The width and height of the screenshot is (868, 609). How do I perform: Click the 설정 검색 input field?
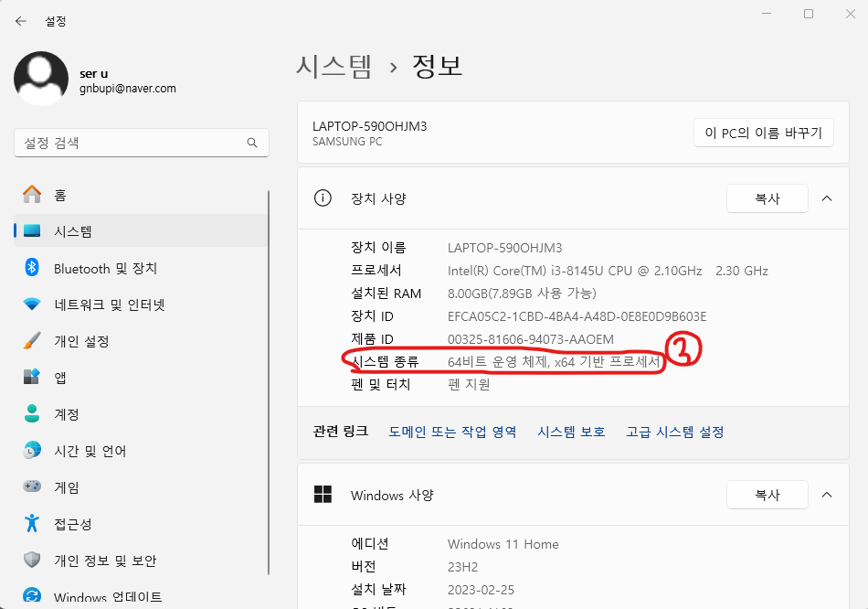click(x=141, y=143)
